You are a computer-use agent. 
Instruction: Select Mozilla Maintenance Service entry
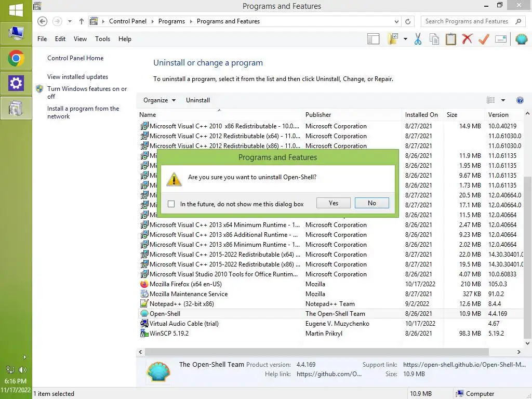[x=331, y=294]
